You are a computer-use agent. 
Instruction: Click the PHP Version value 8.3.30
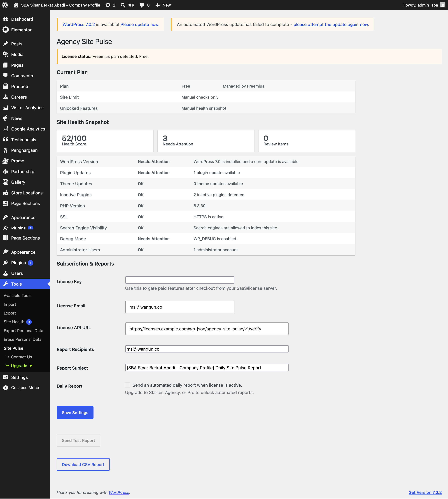(199, 206)
